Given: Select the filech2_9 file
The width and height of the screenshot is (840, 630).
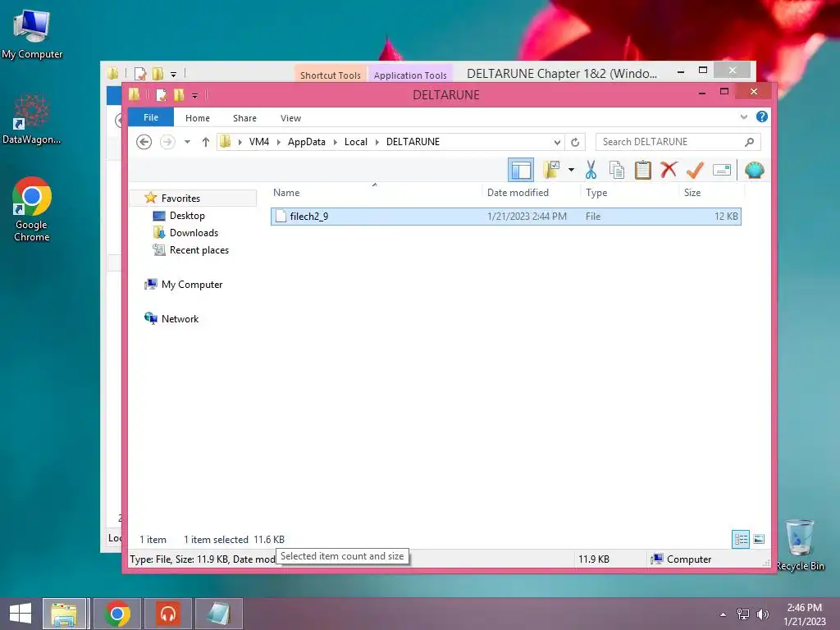Looking at the screenshot, I should [x=505, y=217].
